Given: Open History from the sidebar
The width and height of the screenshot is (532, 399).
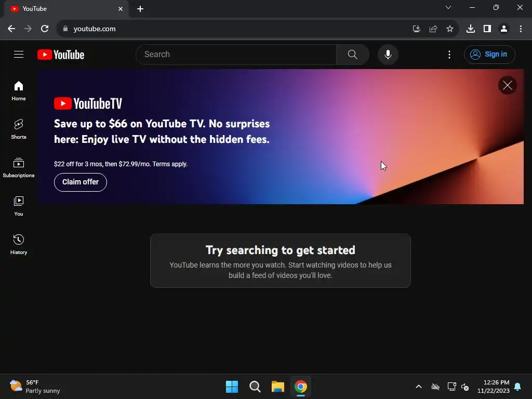Looking at the screenshot, I should click(19, 244).
